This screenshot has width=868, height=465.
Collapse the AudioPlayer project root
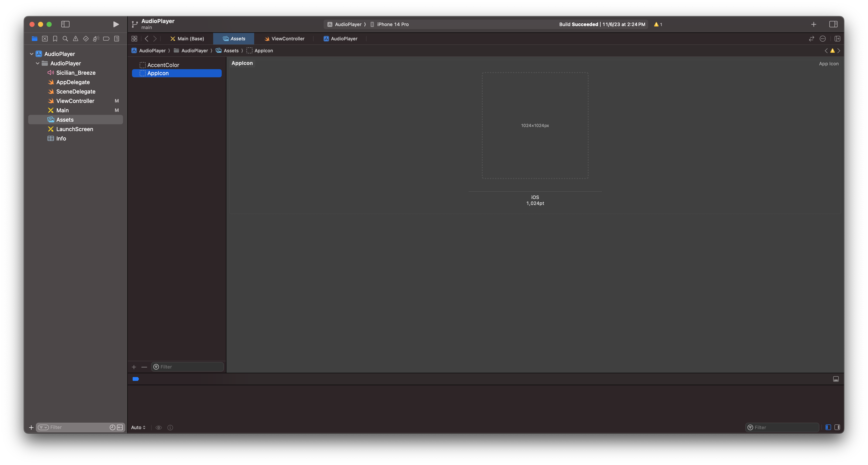pyautogui.click(x=32, y=54)
